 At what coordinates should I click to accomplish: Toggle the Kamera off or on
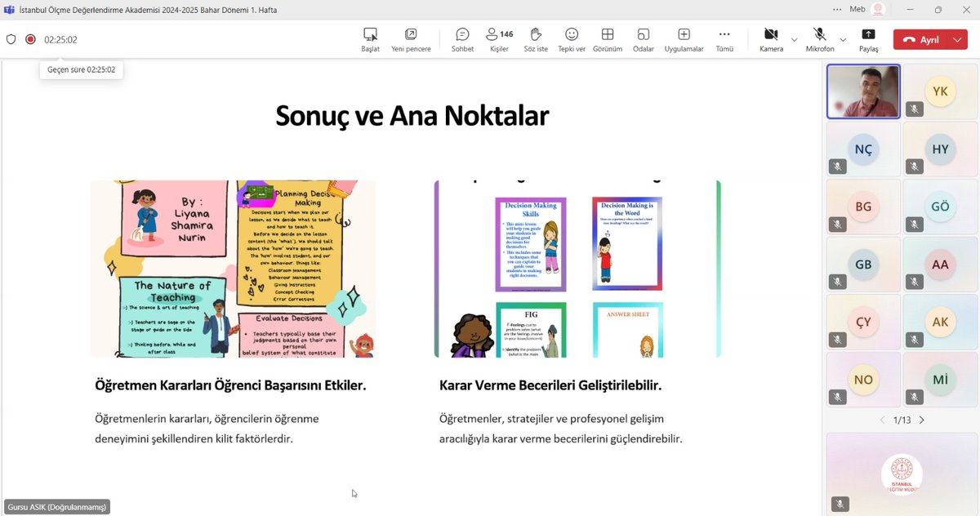[x=771, y=39]
